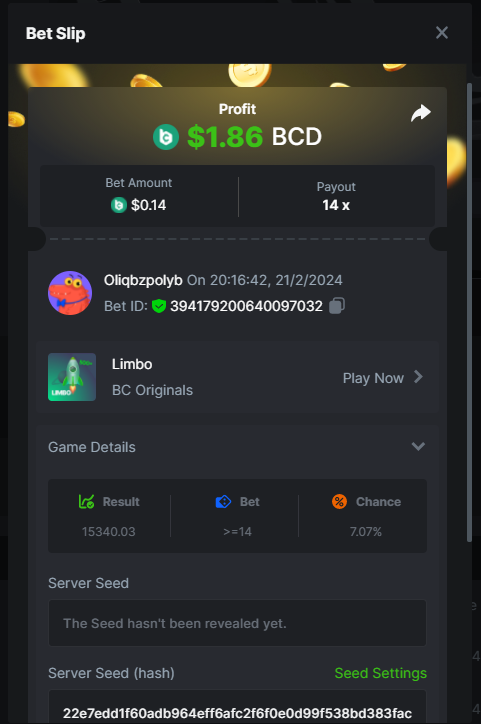Viewport: 481px width, 724px height.
Task: Click the Bet ID number 394179200640097032
Action: (246, 306)
